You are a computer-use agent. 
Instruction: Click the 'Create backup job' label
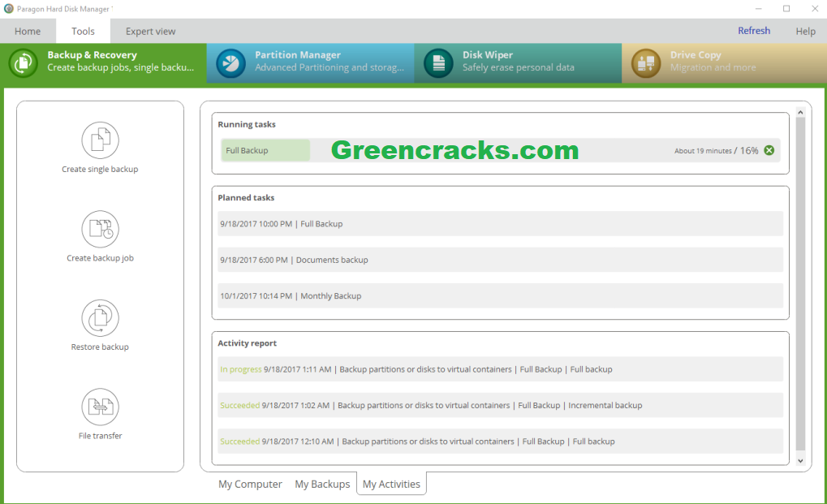[100, 258]
